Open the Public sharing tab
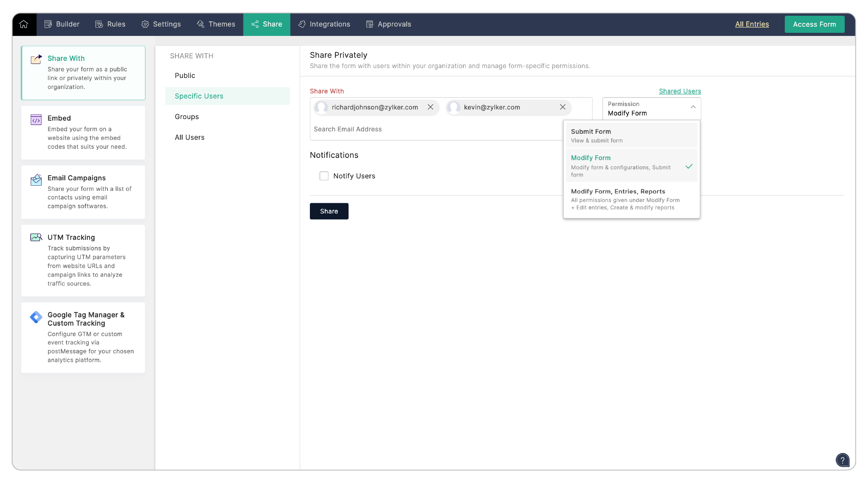The height and width of the screenshot is (483, 868). 185,75
